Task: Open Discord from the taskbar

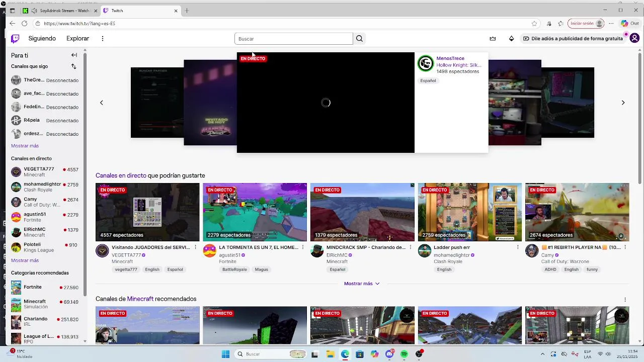Action: (x=389, y=354)
